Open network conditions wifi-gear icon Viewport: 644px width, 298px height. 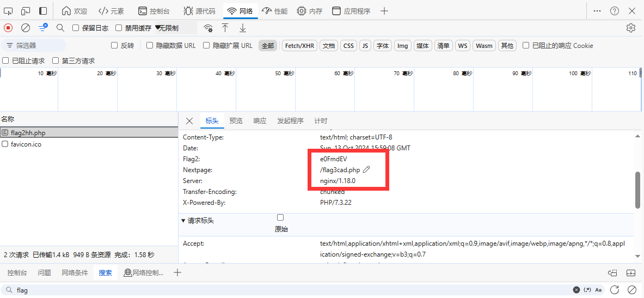pyautogui.click(x=208, y=28)
